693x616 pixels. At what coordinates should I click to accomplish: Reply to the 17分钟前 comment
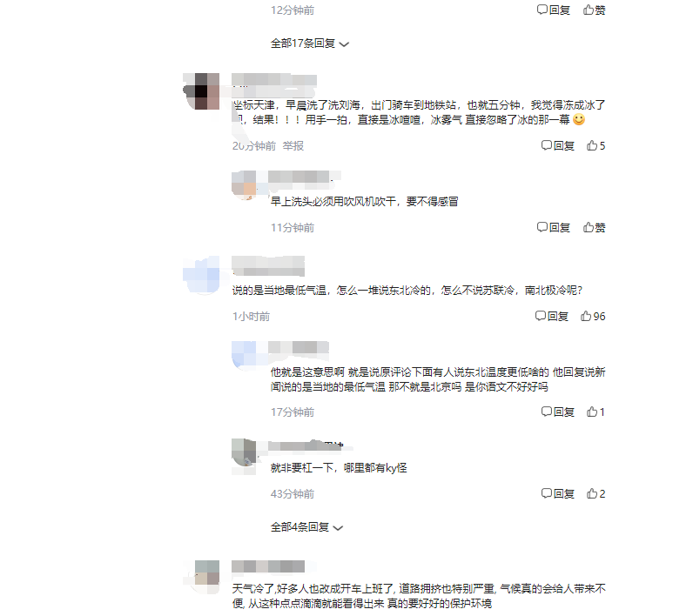pos(558,412)
